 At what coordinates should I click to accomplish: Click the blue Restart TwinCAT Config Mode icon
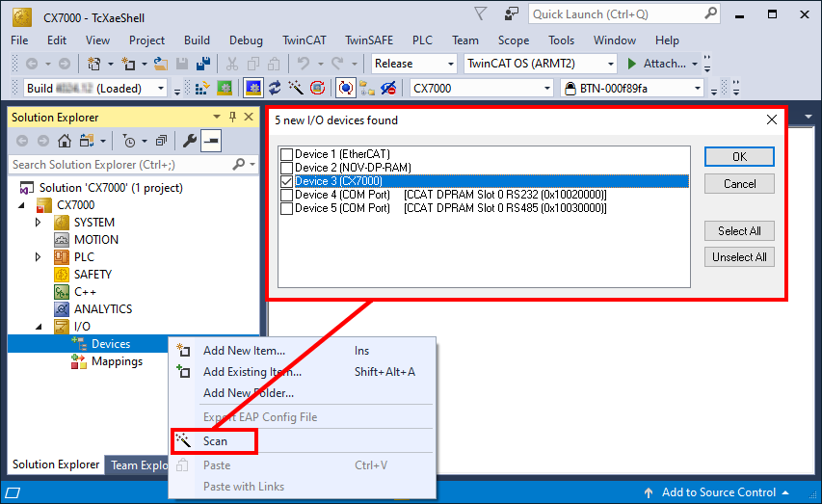click(253, 88)
